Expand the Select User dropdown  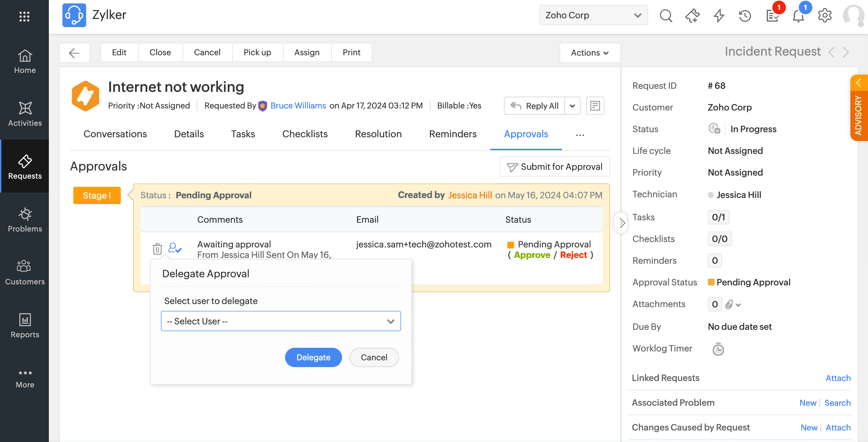[x=281, y=321]
